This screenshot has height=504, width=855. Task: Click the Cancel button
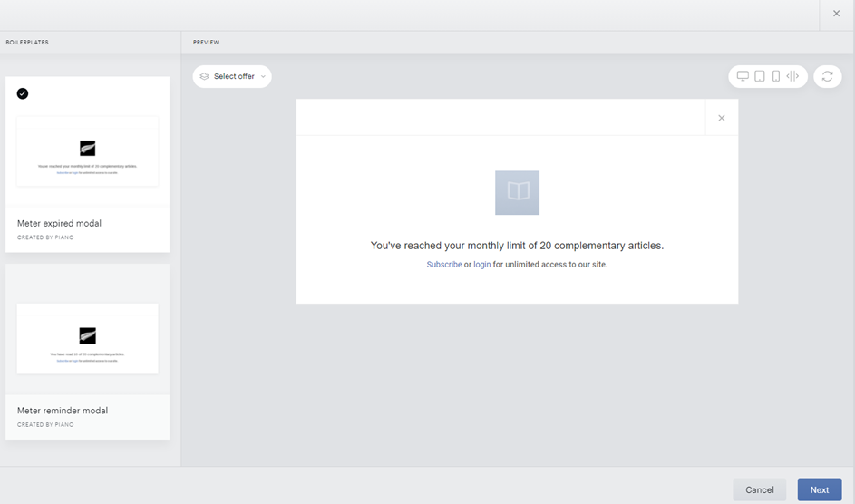pos(760,489)
